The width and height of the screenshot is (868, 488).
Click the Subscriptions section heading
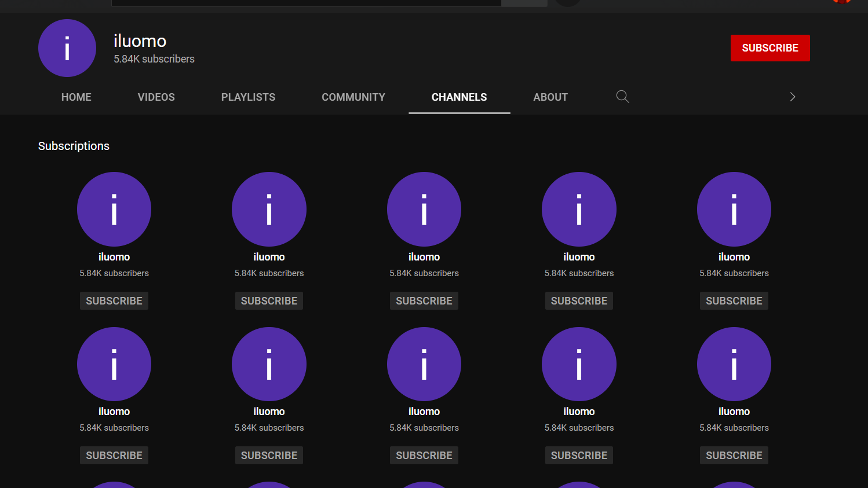coord(74,146)
